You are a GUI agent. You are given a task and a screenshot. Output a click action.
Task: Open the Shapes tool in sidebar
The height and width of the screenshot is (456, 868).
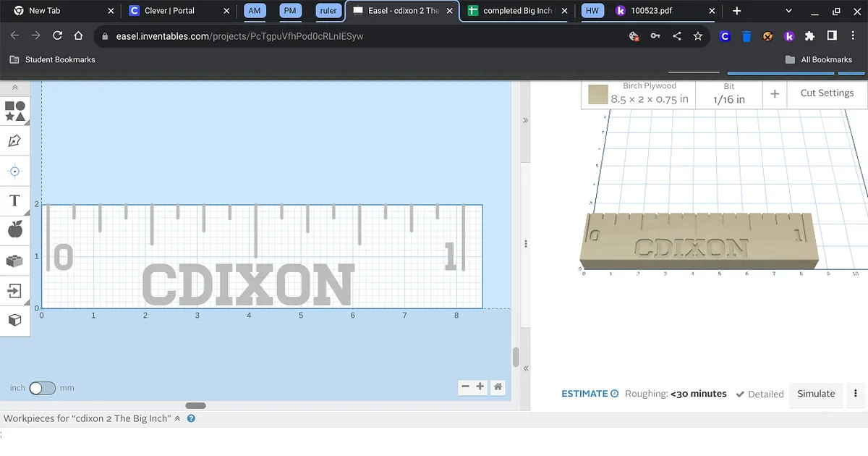click(15, 111)
